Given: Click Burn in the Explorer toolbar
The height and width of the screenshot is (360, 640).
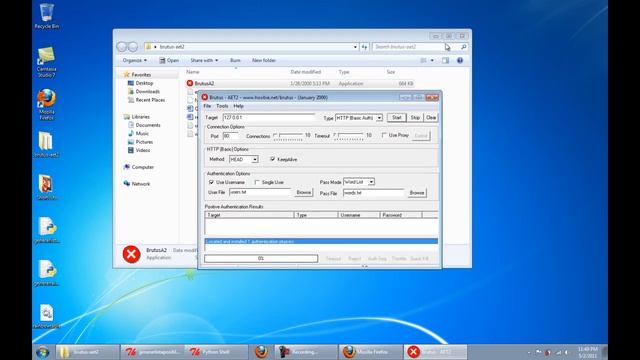Looking at the screenshot, I should coord(235,60).
